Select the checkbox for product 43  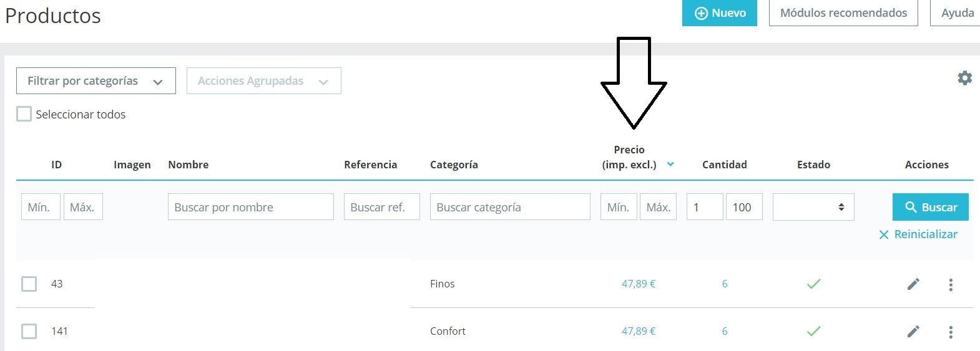click(x=29, y=284)
